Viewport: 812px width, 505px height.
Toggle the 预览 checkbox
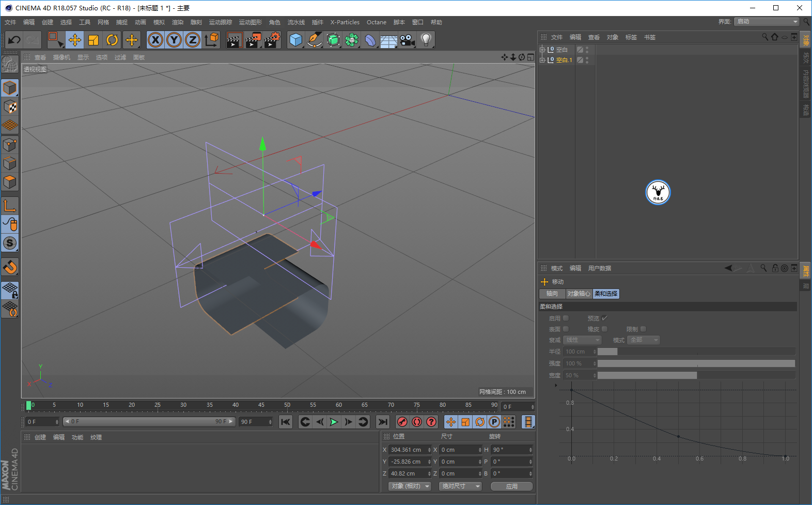(x=604, y=318)
